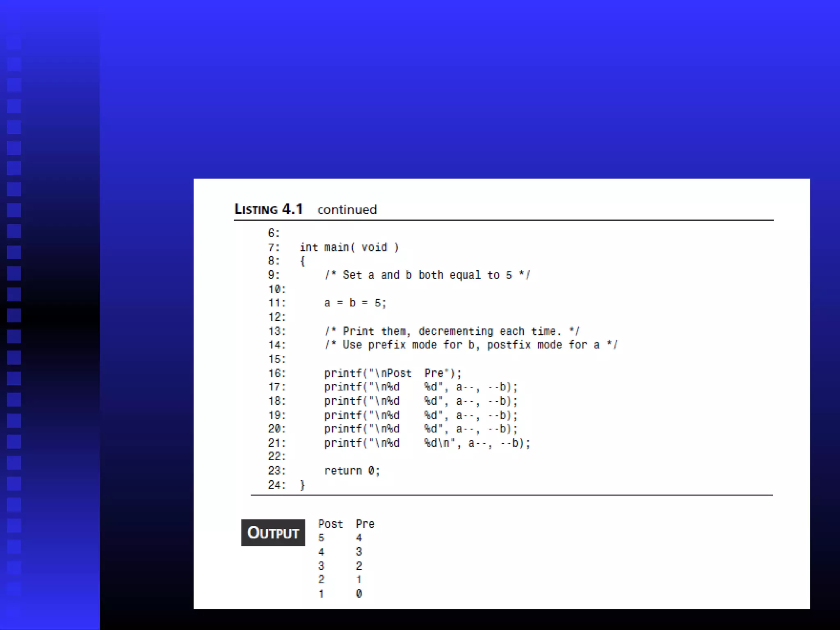Select the 'a = b = 5;' statement

click(x=355, y=303)
